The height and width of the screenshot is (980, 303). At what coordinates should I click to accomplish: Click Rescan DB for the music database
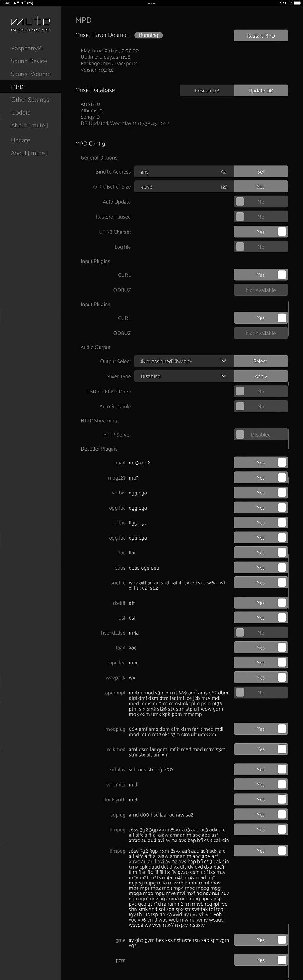(x=207, y=91)
